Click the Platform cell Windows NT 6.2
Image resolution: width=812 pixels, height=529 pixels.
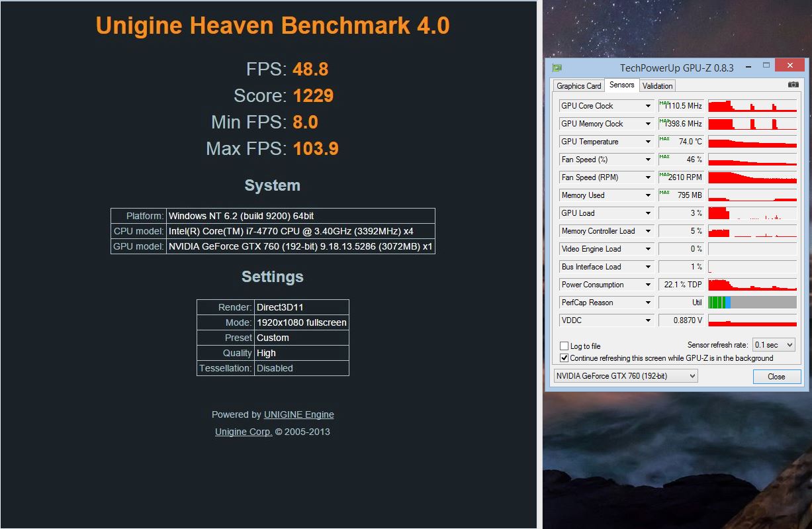click(x=300, y=216)
